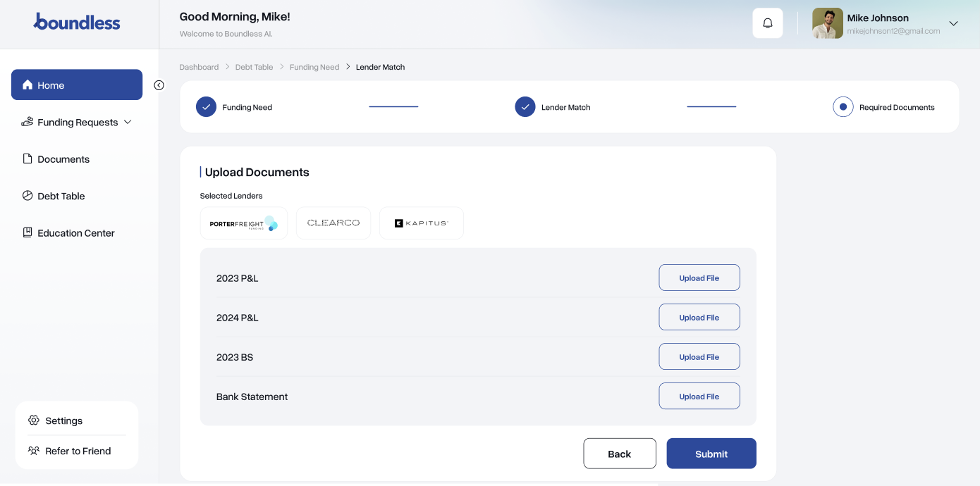The image size is (980, 486).
Task: Click the Refer to Friend icon
Action: (33, 451)
